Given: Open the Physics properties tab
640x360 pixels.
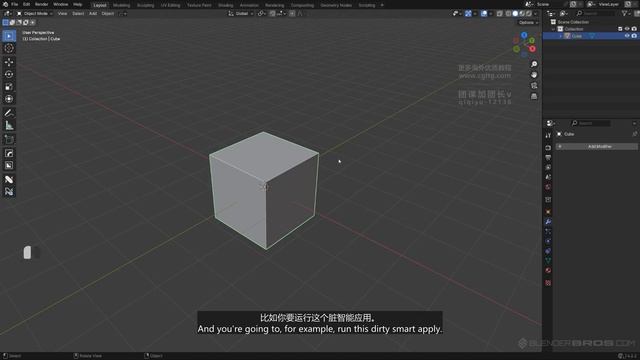Looking at the screenshot, I should (x=548, y=241).
